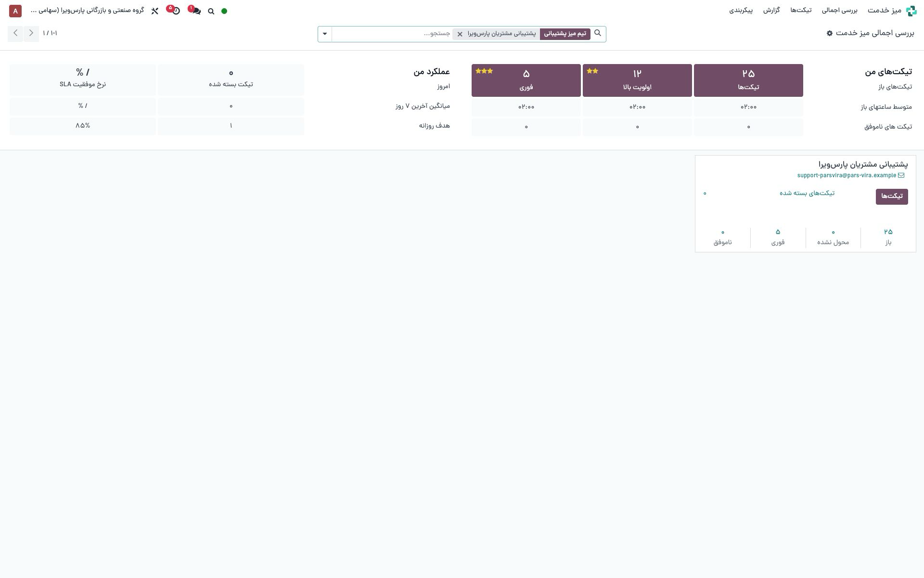Click the نرخ موفقیت SLA tile

point(83,79)
